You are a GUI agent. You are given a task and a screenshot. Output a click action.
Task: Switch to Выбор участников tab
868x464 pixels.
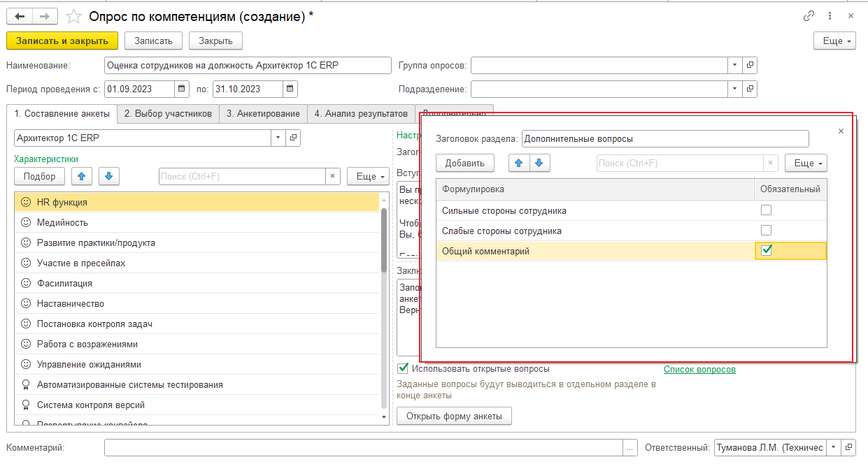click(x=168, y=113)
